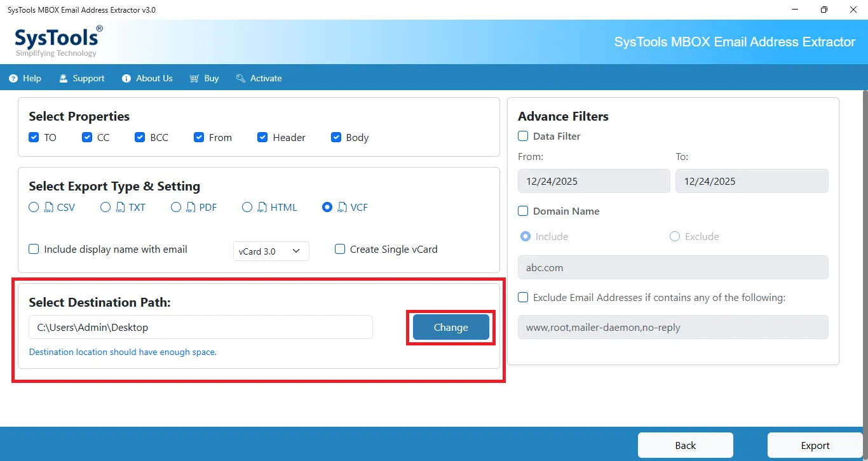Restore down the application window
Screen dimensions: 868x461
pyautogui.click(x=824, y=10)
